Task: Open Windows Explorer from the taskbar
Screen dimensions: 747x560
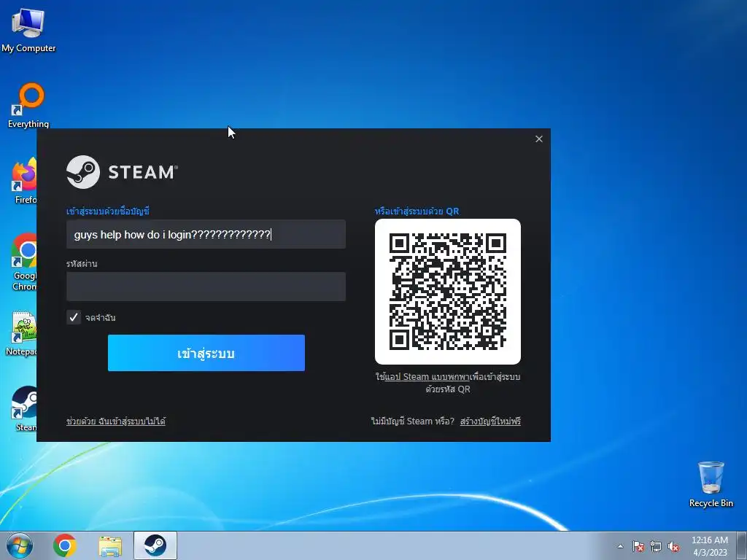Action: [110, 545]
